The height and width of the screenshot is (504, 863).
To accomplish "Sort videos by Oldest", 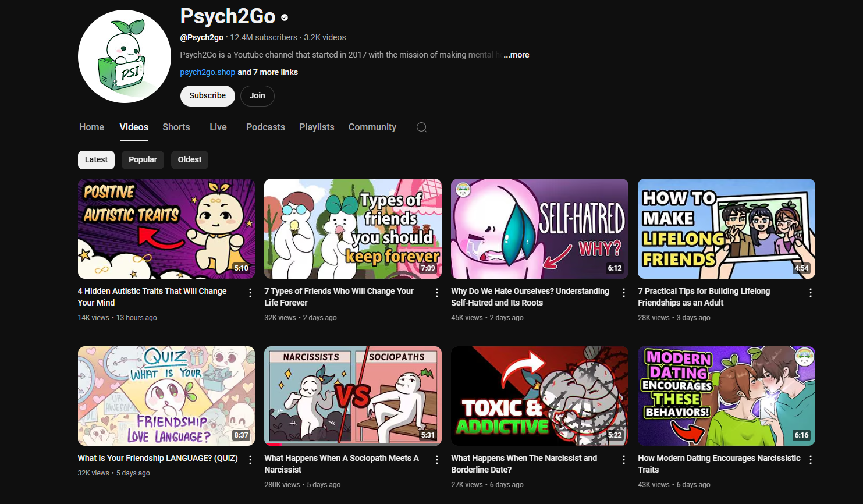I will click(x=190, y=159).
